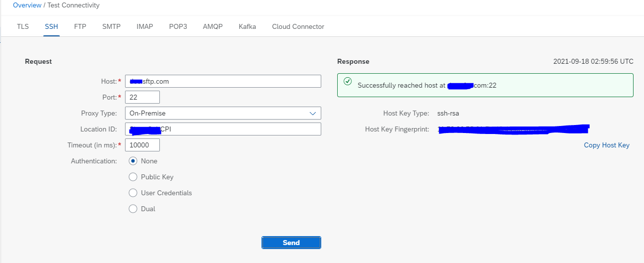The image size is (644, 263).
Task: Select the None authentication radio button
Action: click(x=133, y=161)
